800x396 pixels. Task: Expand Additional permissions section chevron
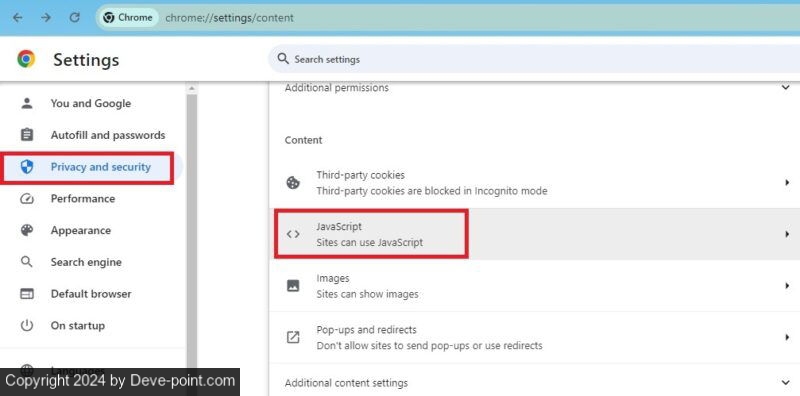click(785, 88)
